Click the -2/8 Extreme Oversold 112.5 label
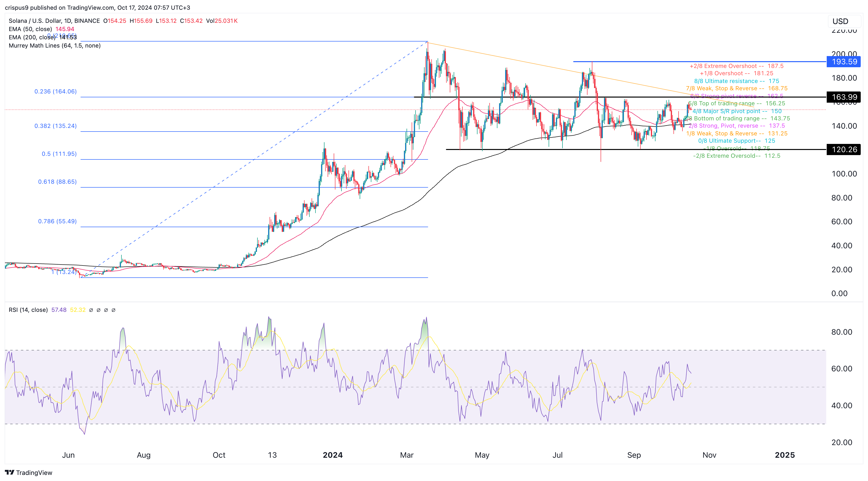 coord(737,156)
